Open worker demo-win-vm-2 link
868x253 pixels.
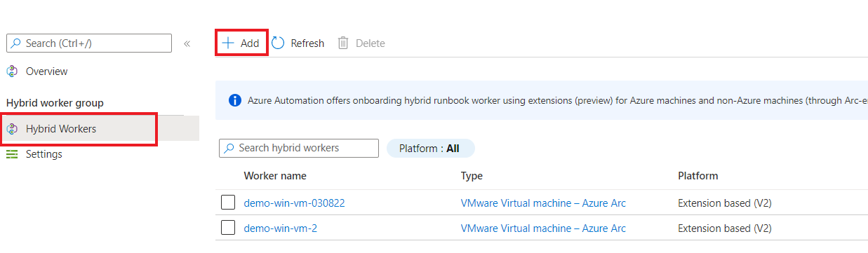coord(281,228)
